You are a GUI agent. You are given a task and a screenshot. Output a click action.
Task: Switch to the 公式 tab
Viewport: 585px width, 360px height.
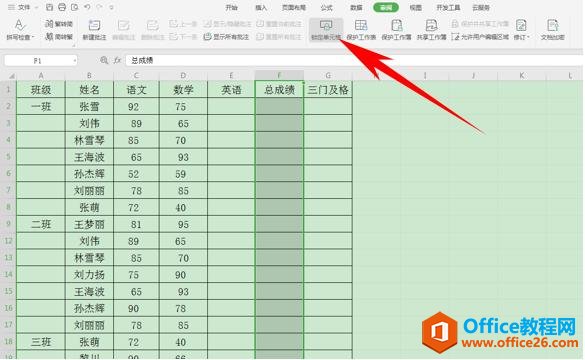click(x=326, y=7)
